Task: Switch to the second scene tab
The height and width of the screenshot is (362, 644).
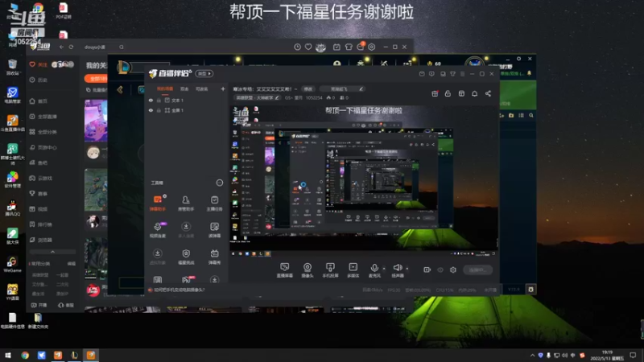Action: 184,89
